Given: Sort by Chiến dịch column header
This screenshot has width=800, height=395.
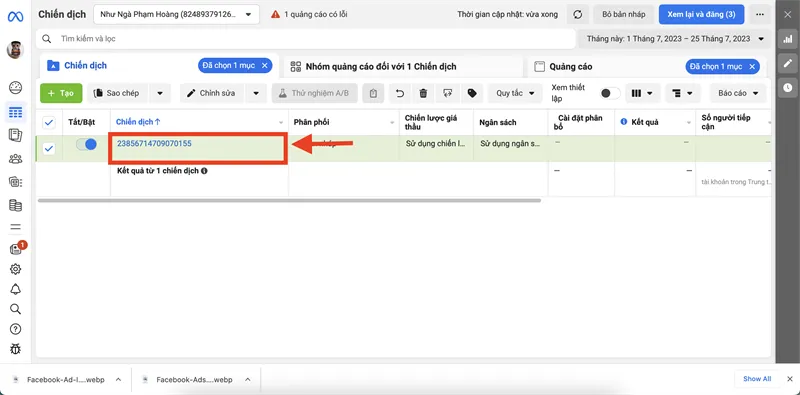Looking at the screenshot, I should [138, 122].
